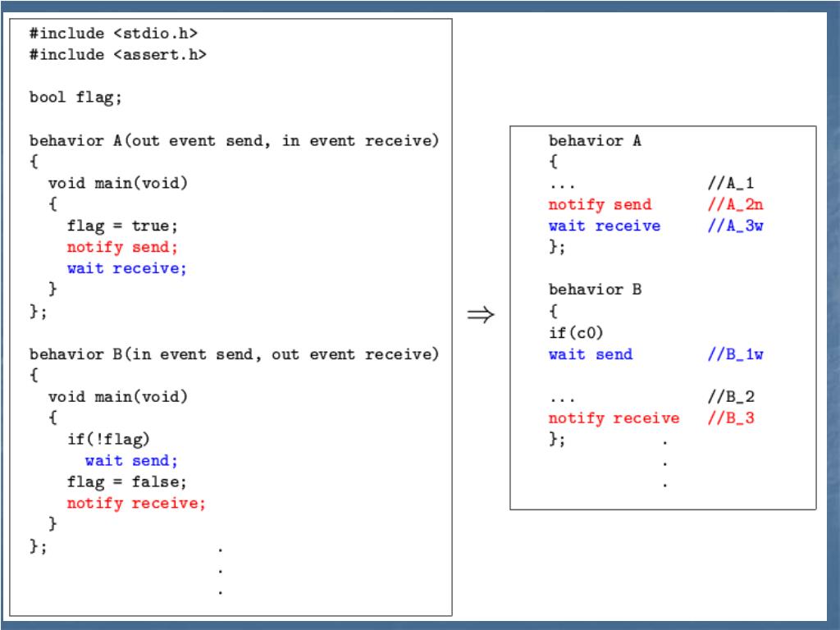Select the "#include <assert.h>" line
This screenshot has width=840, height=630.
click(x=118, y=55)
